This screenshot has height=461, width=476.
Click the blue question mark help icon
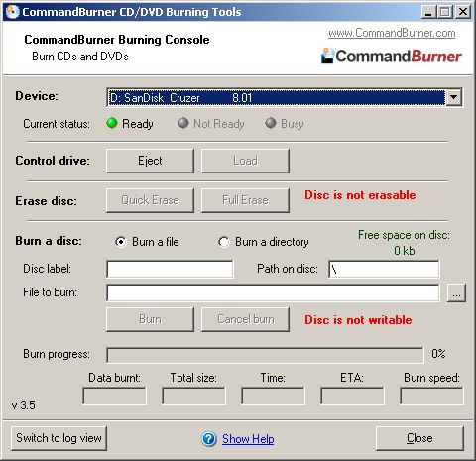209,439
